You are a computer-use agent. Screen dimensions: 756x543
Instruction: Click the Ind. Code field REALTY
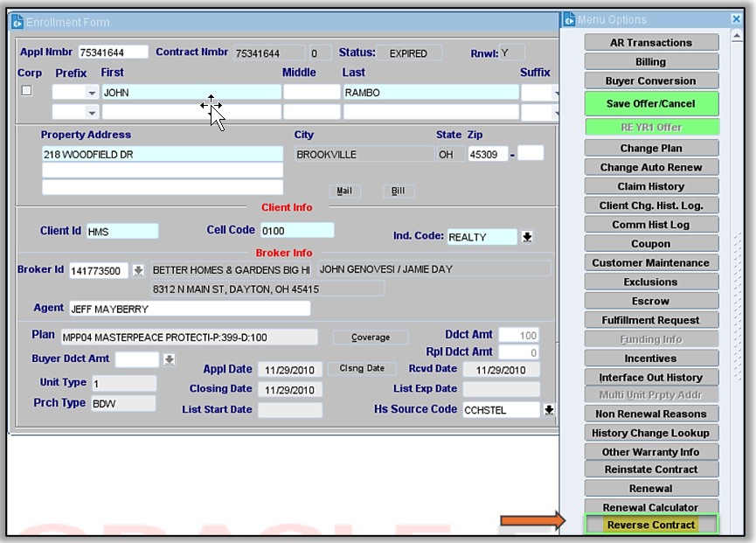(482, 237)
